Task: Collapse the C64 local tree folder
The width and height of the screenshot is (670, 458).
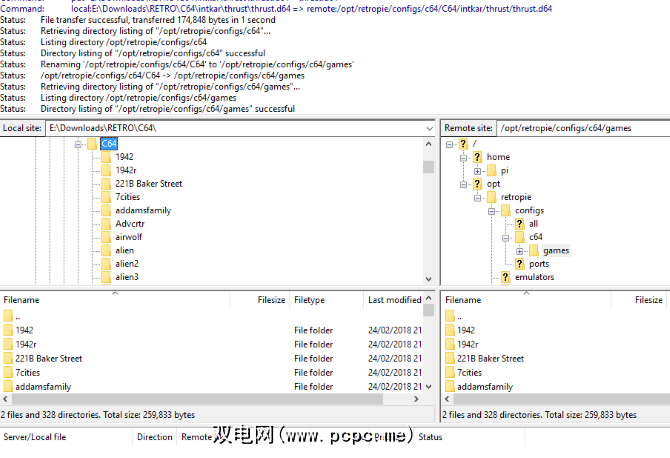Action: [x=78, y=144]
